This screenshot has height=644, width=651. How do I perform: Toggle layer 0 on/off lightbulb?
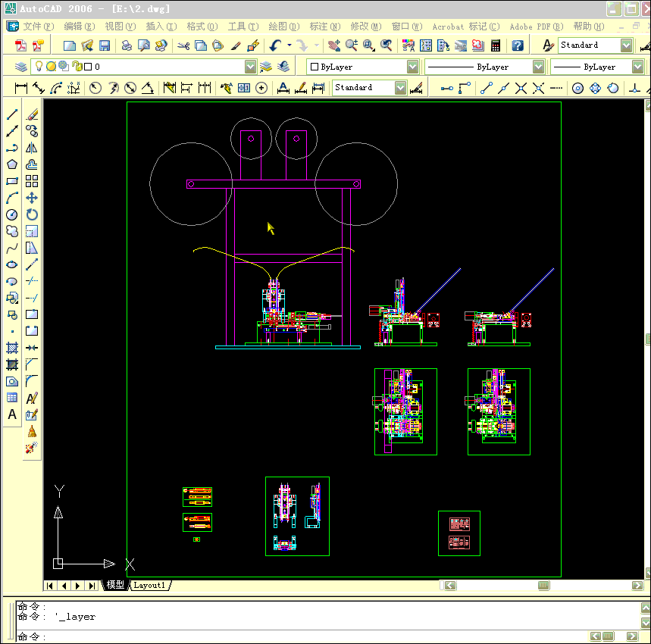pos(39,67)
